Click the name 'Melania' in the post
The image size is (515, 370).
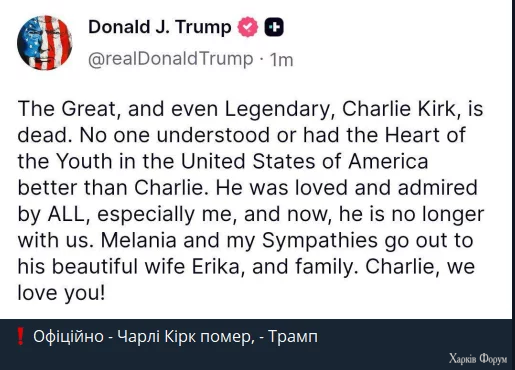pos(138,241)
